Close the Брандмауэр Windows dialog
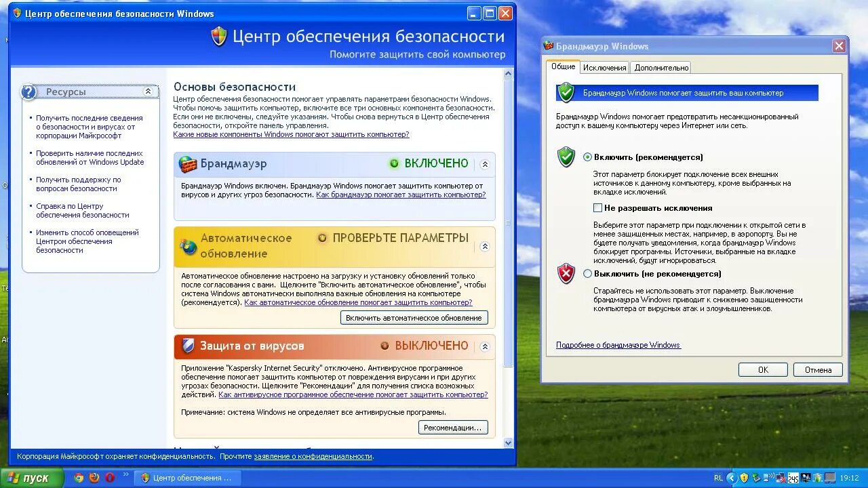The width and height of the screenshot is (868, 488). coord(840,46)
